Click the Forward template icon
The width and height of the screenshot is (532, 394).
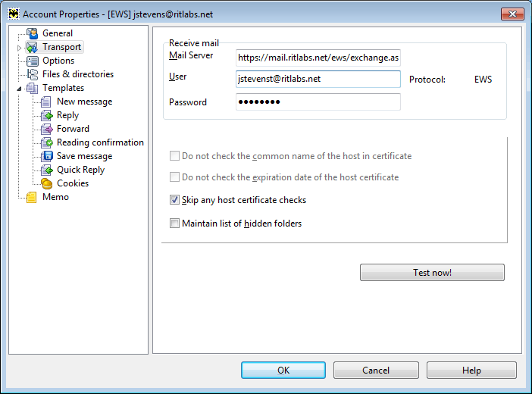click(x=47, y=129)
